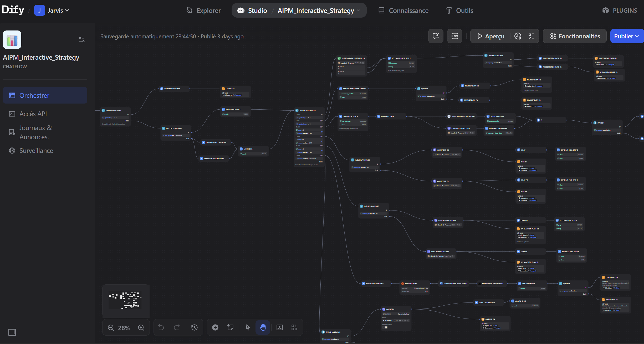This screenshot has width=644, height=344.
Task: Open the Explorer tab
Action: 203,11
